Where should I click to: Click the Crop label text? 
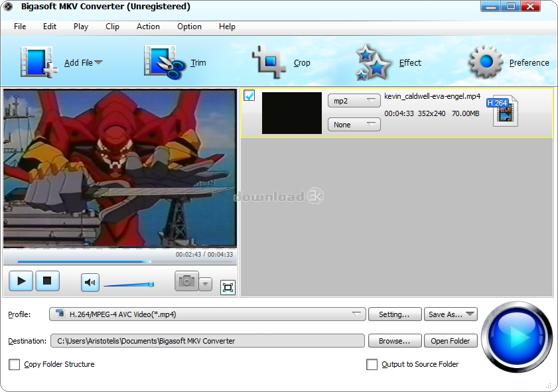pyautogui.click(x=302, y=63)
